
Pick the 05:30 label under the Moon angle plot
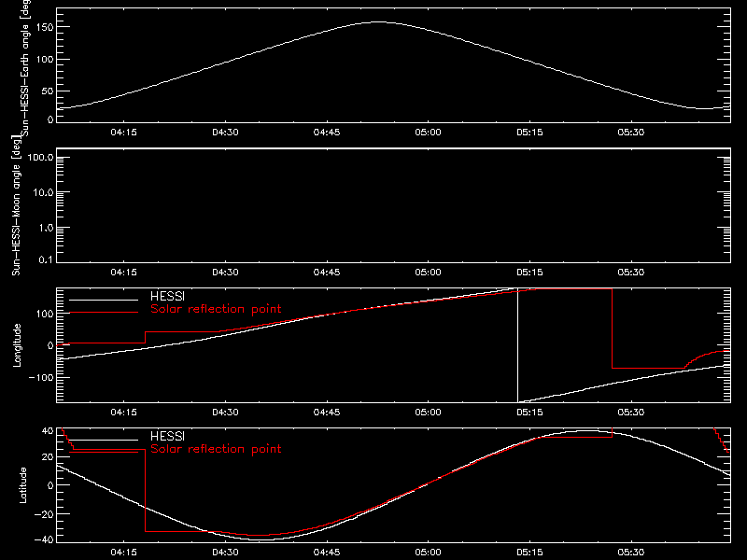pos(631,272)
